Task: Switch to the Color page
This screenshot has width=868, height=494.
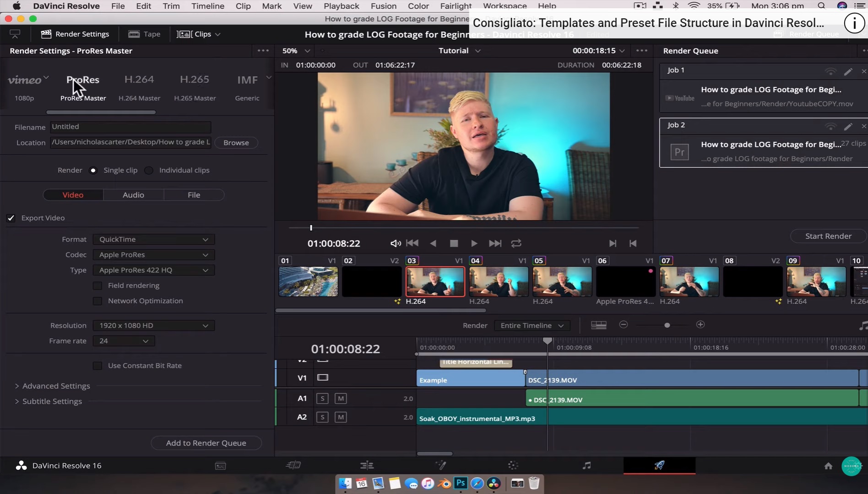Action: tap(513, 466)
